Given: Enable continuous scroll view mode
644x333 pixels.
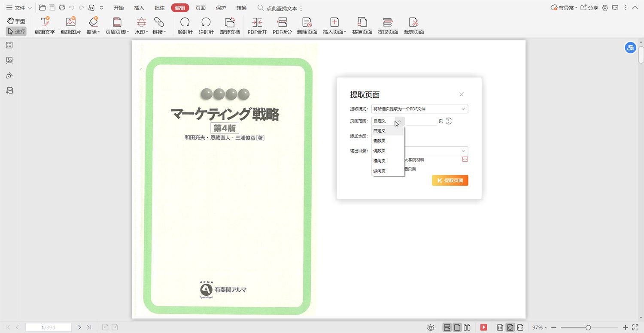Looking at the screenshot, I should click(x=447, y=327).
